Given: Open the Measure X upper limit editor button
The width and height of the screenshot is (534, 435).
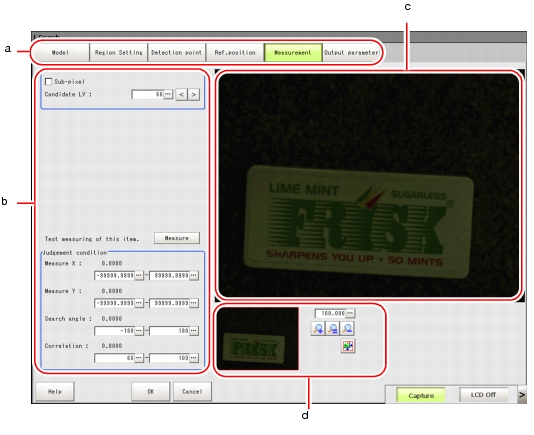Looking at the screenshot, I should pos(194,275).
